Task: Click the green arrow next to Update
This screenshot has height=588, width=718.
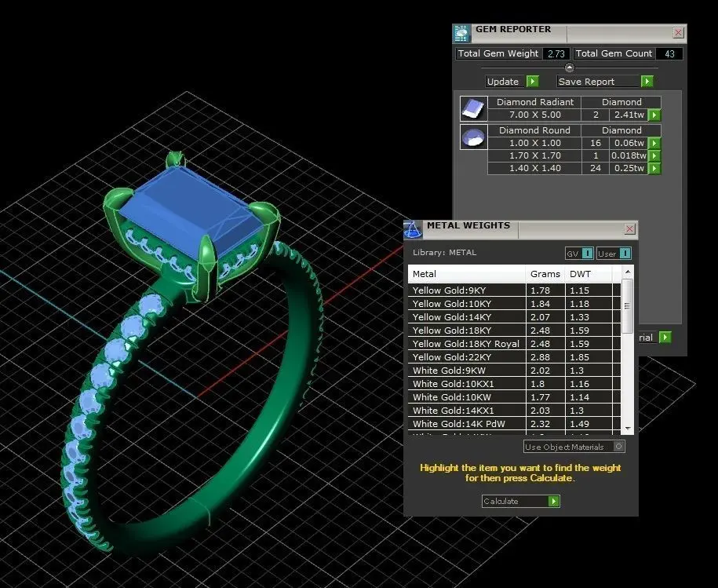Action: pyautogui.click(x=533, y=82)
